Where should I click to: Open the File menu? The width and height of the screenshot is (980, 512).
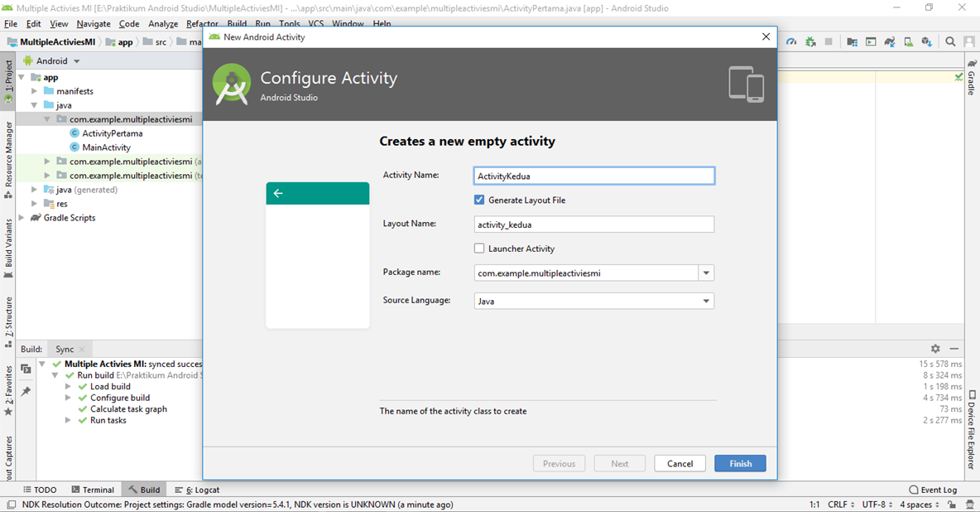click(x=11, y=24)
